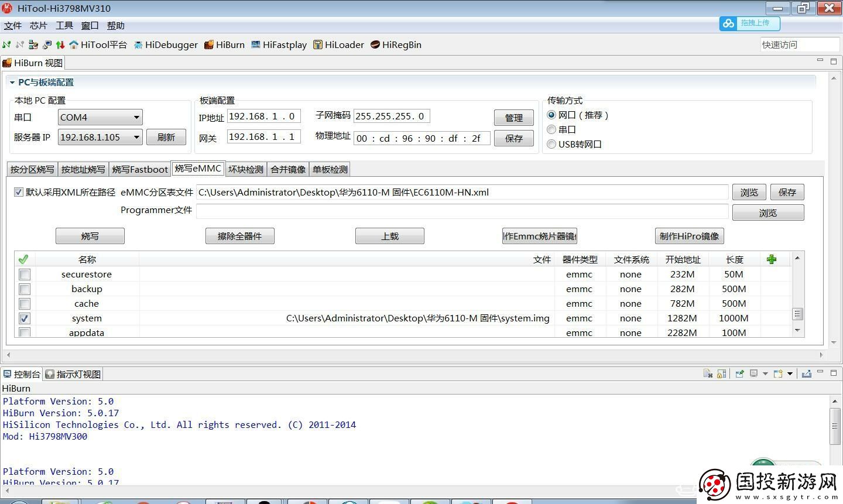Check the cache partition checkbox

[x=25, y=304]
